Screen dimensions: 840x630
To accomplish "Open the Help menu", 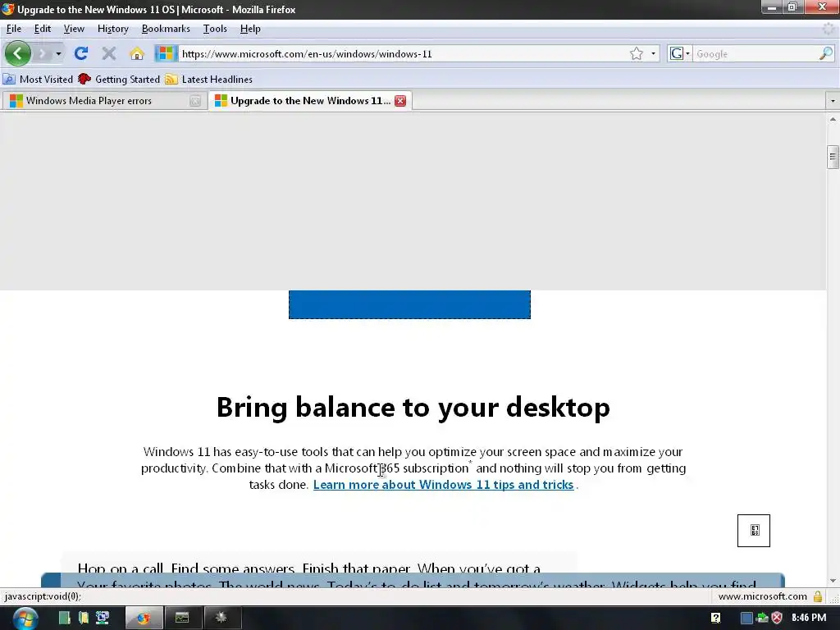I will (x=250, y=29).
